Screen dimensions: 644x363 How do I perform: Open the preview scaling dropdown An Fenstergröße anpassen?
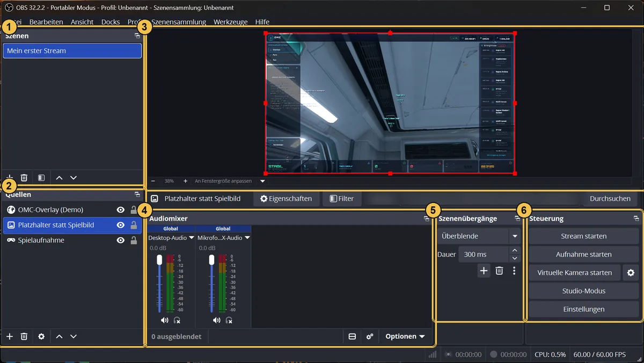263,181
